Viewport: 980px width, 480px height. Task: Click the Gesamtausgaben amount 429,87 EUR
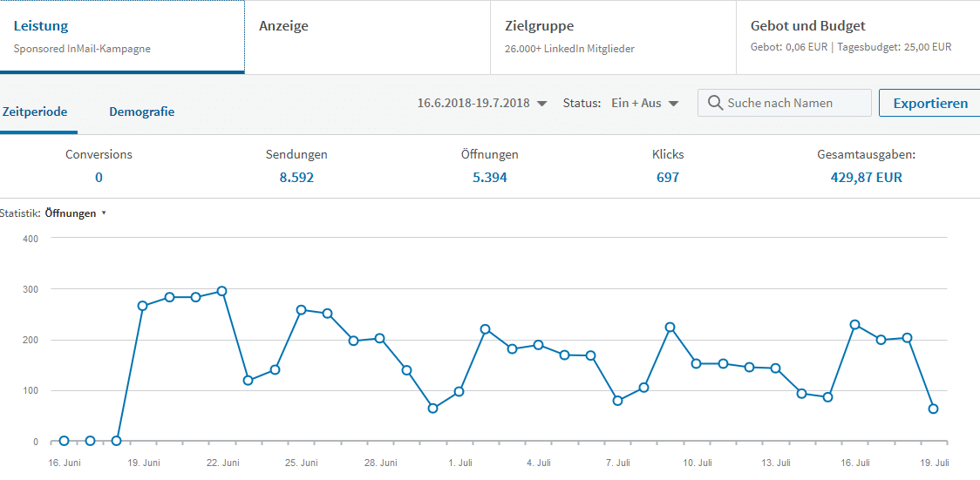coord(866,178)
